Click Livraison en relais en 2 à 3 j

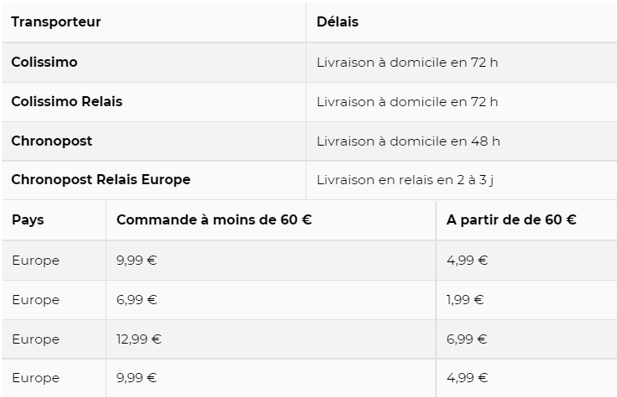(405, 180)
